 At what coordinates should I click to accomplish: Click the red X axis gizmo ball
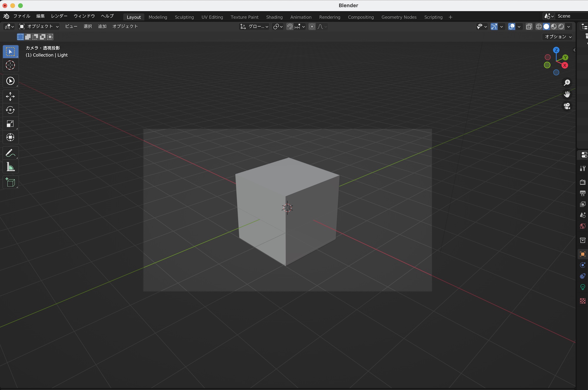click(564, 66)
